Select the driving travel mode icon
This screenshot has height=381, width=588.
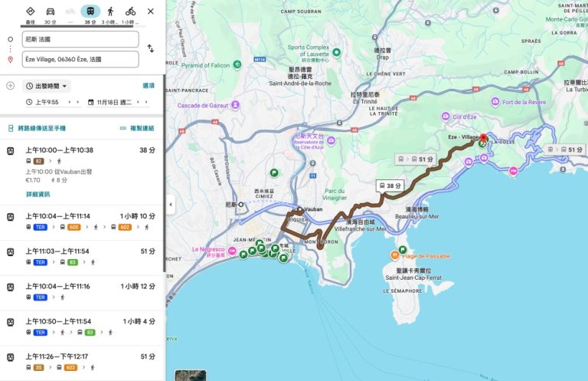coord(50,11)
